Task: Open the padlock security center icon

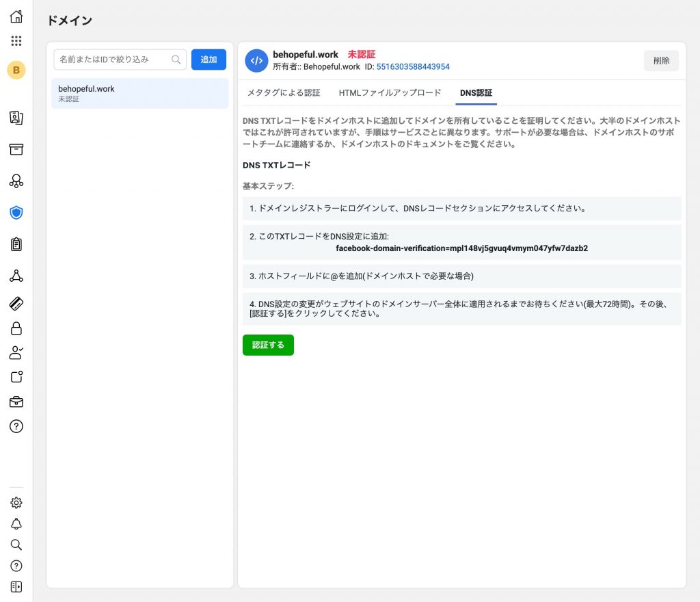Action: click(x=16, y=328)
